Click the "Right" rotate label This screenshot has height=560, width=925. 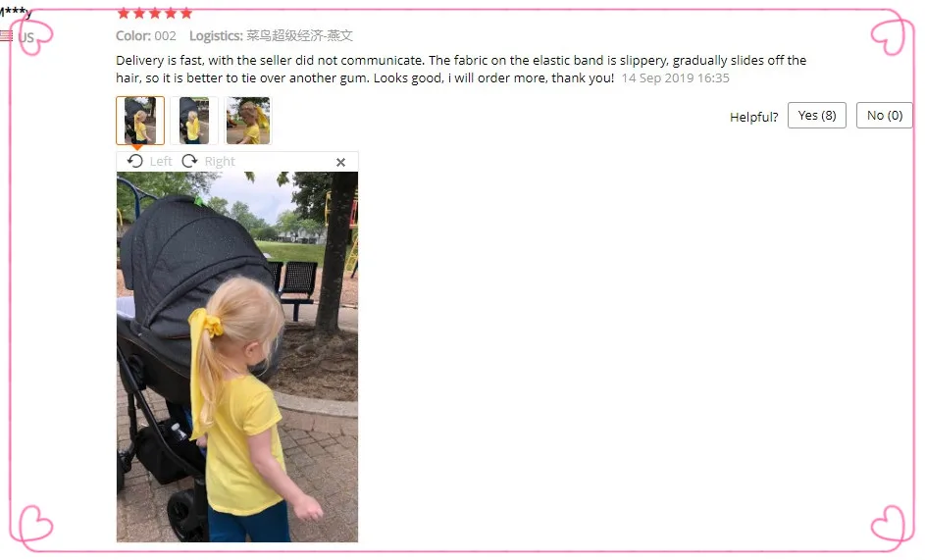(220, 161)
